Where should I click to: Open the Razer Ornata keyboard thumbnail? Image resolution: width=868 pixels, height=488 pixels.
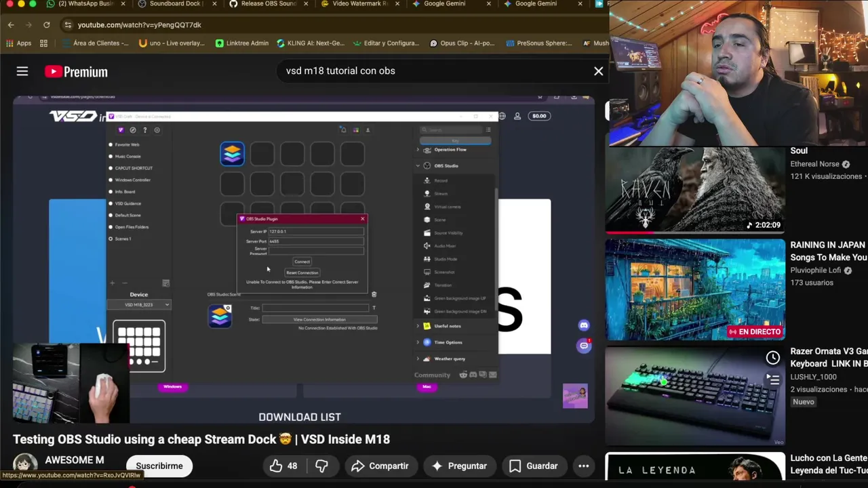pyautogui.click(x=695, y=396)
